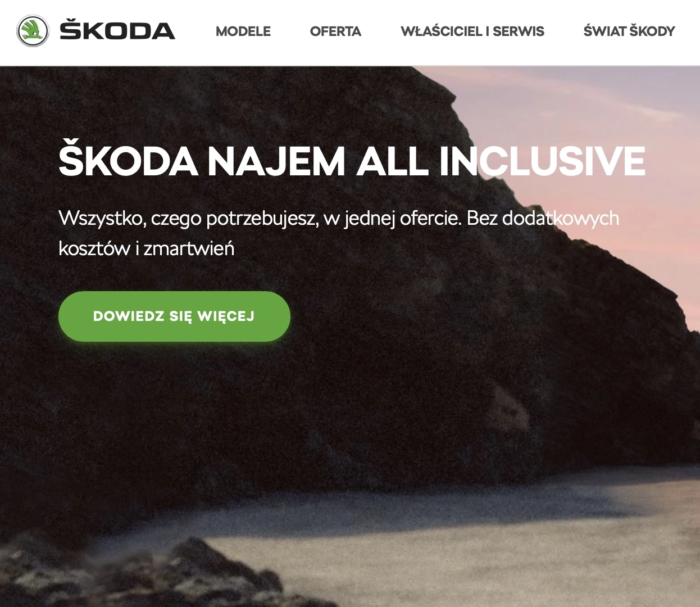
Task: Open the OFERTA menu item
Action: point(335,31)
